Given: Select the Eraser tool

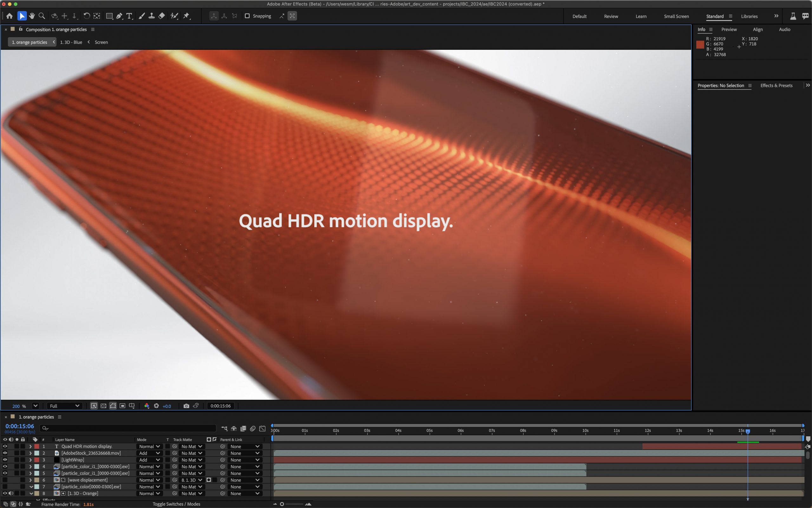Looking at the screenshot, I should coord(162,16).
